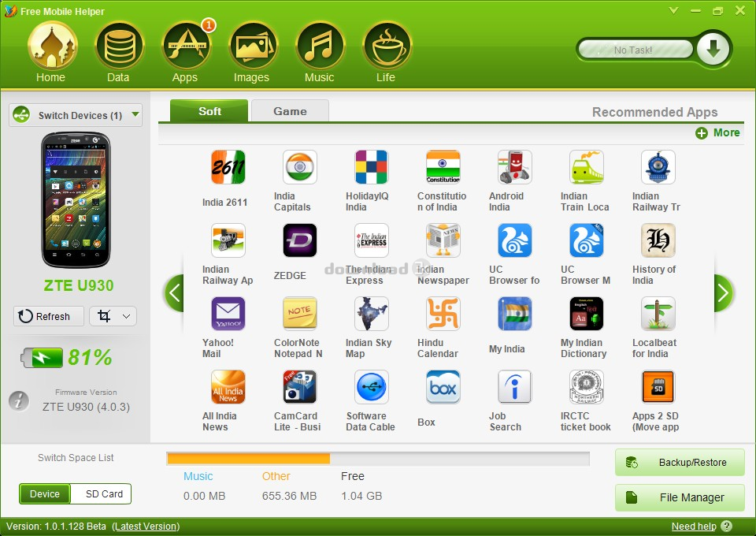Open the title bar menu chevron
Viewport: 756px width, 536px height.
point(673,10)
